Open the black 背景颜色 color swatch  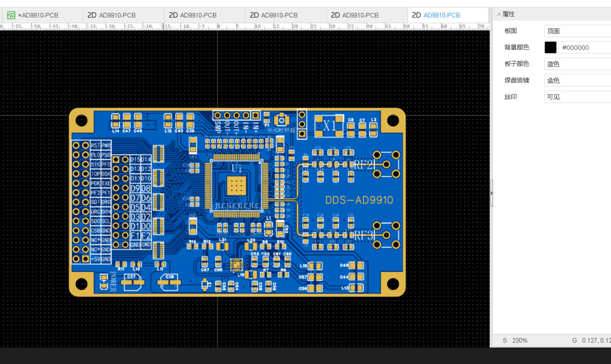(x=550, y=47)
